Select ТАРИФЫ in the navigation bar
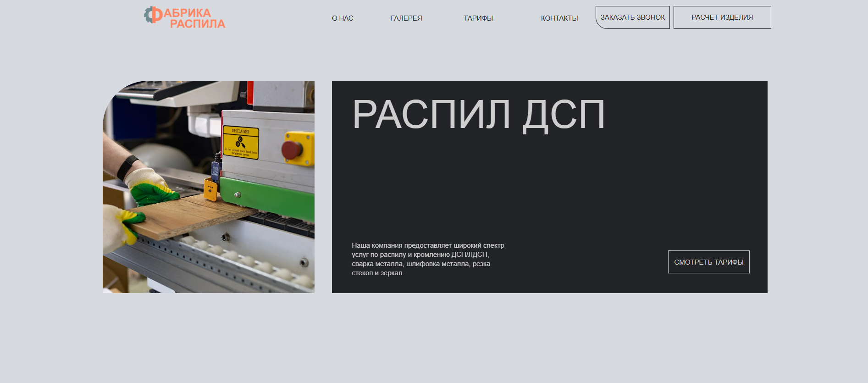The height and width of the screenshot is (383, 868). (478, 18)
